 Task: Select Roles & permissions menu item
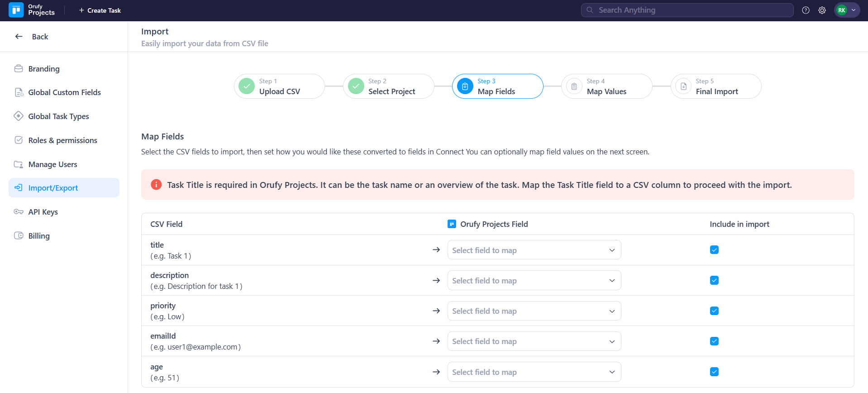(x=62, y=140)
